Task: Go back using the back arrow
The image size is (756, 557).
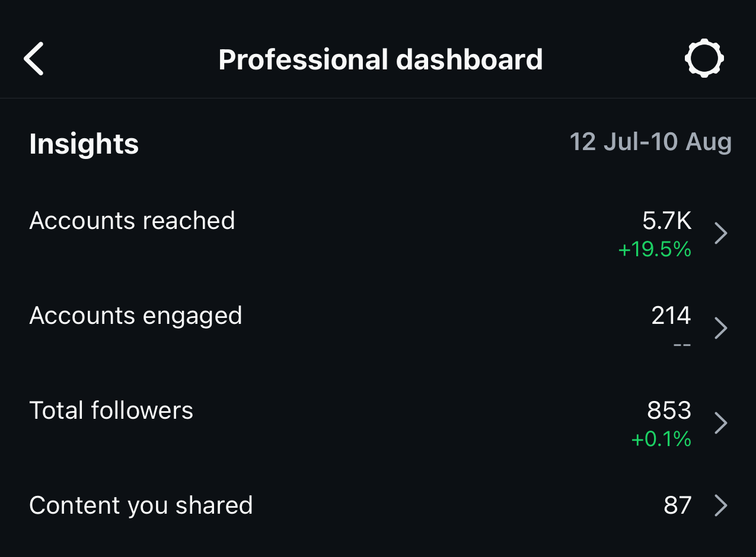Action: click(x=34, y=59)
